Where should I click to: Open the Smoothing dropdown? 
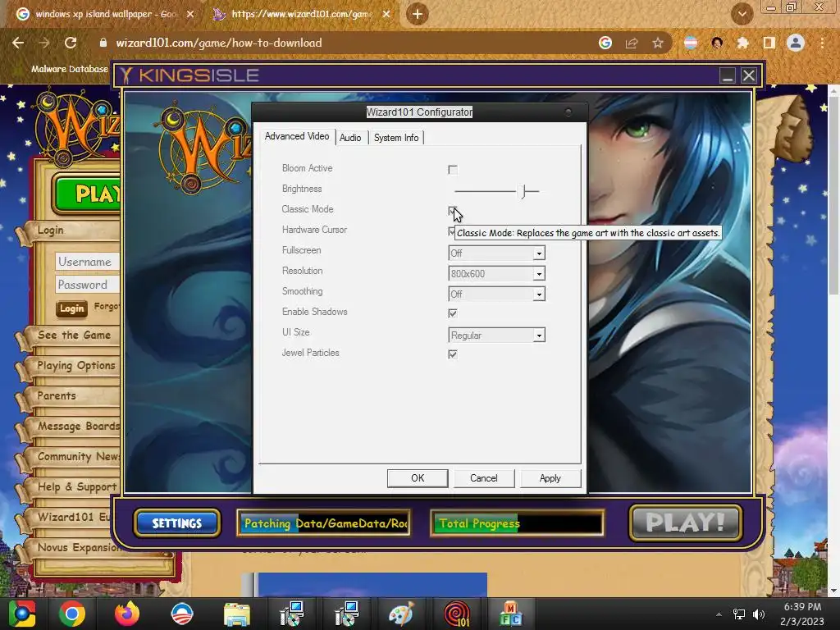pos(539,294)
